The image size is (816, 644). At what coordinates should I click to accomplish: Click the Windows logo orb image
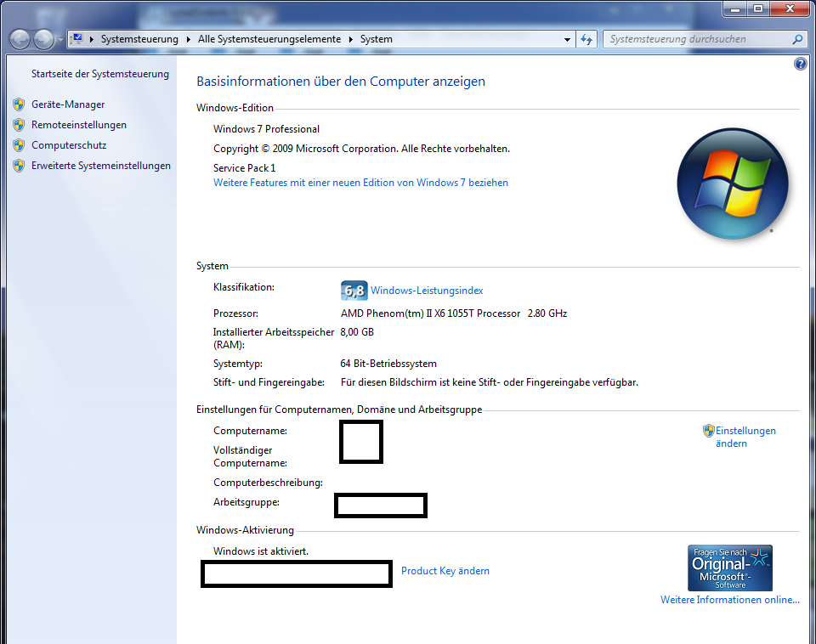pos(733,184)
